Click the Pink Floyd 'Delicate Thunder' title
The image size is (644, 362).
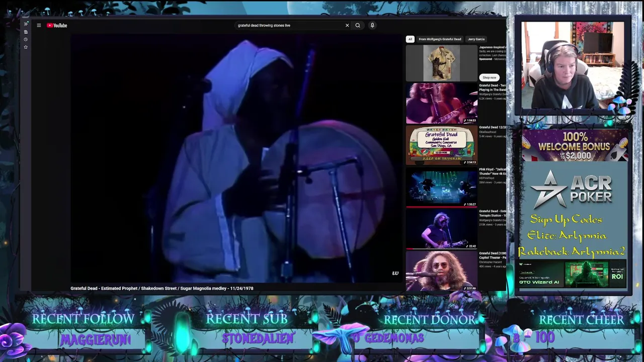tap(493, 171)
